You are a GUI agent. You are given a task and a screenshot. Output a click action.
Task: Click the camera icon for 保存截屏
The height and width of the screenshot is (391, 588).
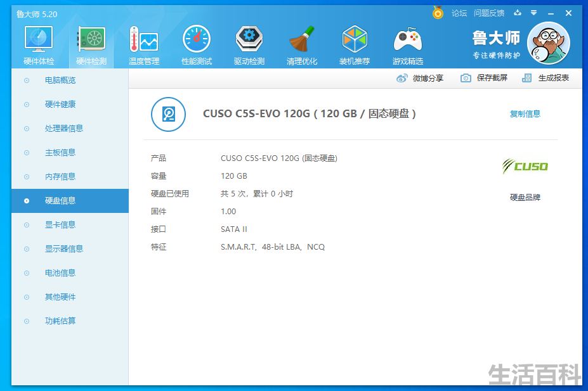pyautogui.click(x=466, y=78)
